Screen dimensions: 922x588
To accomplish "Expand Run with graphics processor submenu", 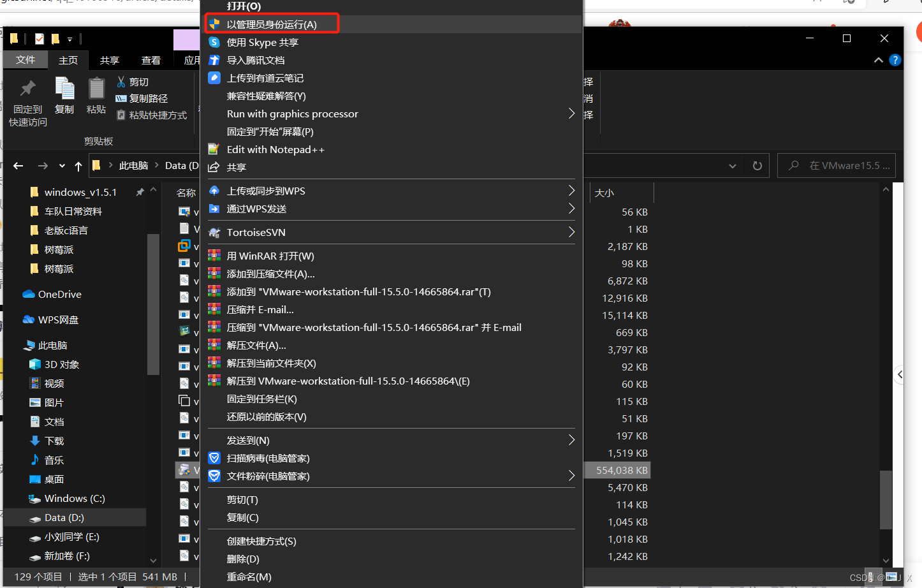I will pos(571,114).
